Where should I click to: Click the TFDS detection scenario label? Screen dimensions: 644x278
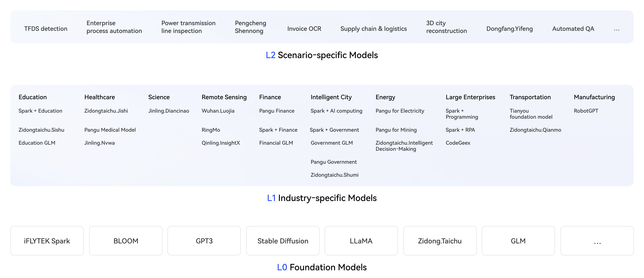46,29
